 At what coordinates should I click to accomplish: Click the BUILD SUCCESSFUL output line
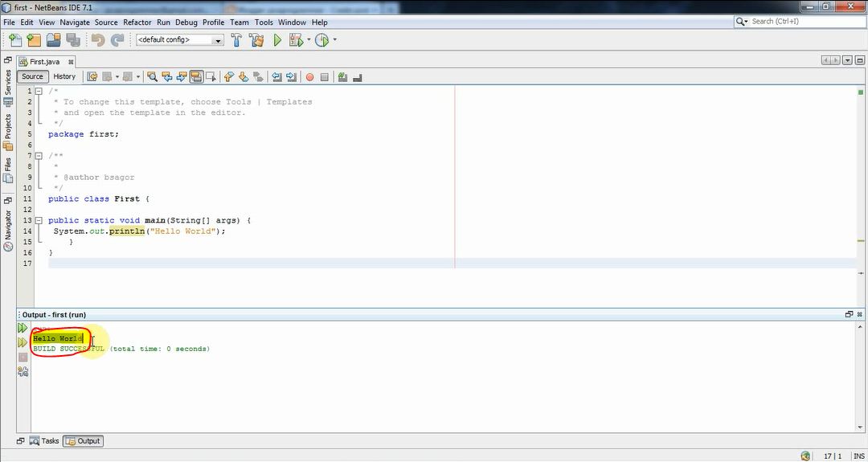(x=121, y=349)
